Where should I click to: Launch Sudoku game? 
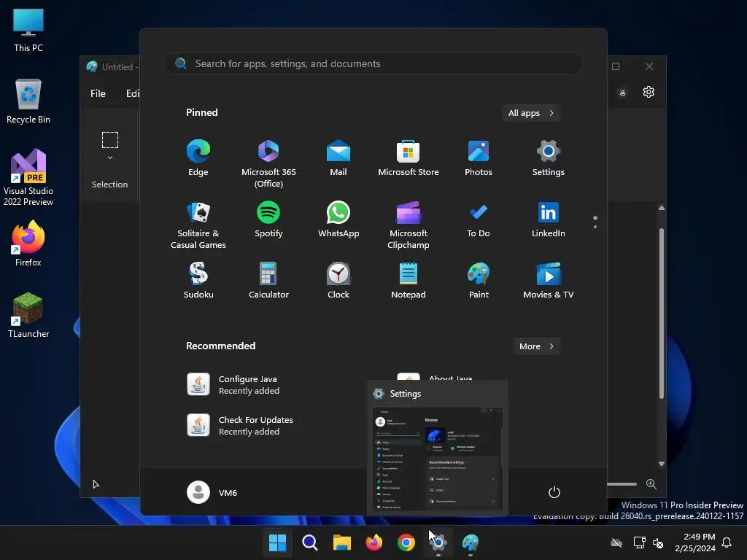[198, 281]
